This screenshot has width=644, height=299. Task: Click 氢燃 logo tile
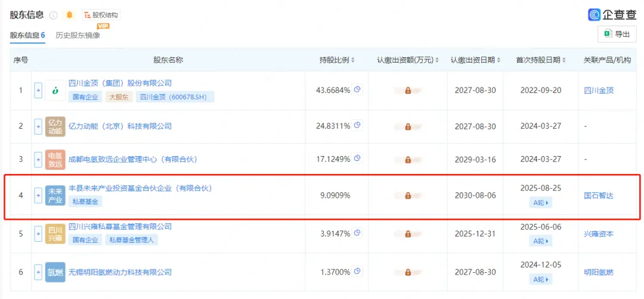[55, 272]
